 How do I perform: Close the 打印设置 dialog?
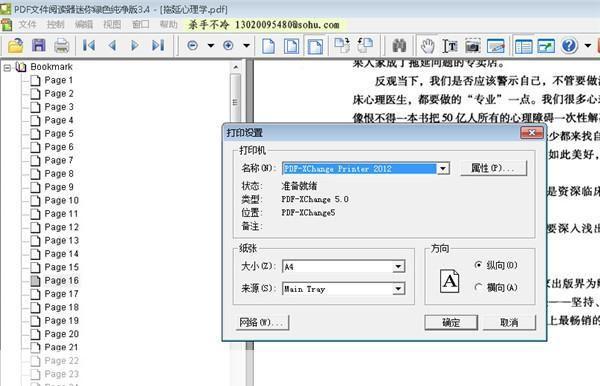[x=532, y=133]
